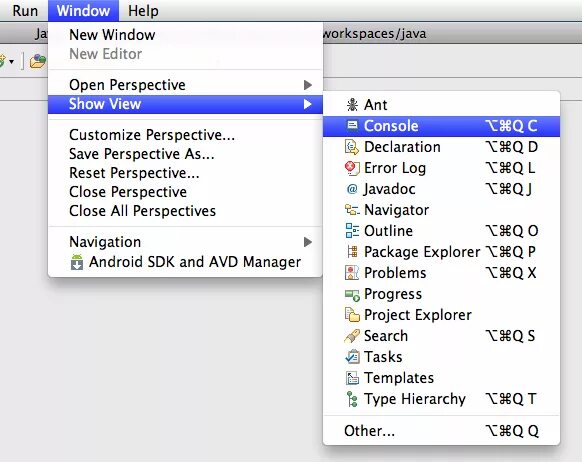This screenshot has height=462, width=582.
Task: Open the Help menu
Action: [143, 10]
